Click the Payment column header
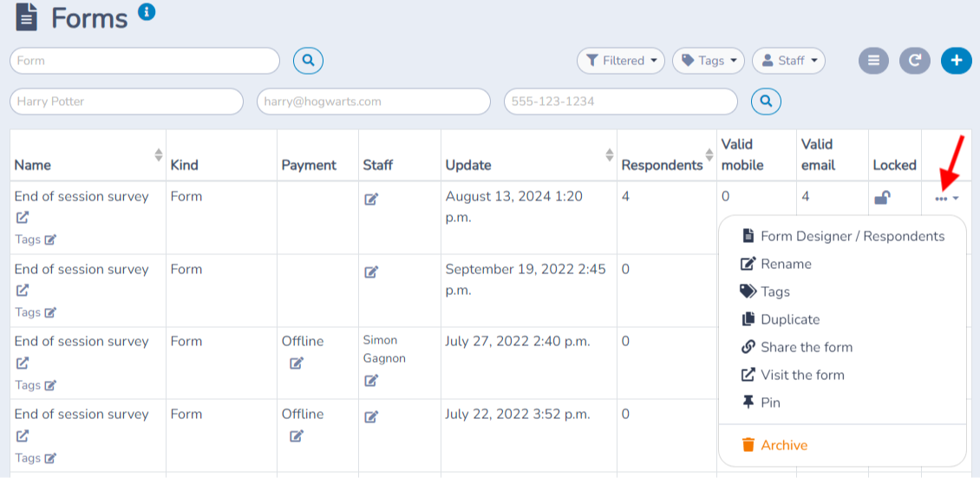The height and width of the screenshot is (478, 980). 309,165
